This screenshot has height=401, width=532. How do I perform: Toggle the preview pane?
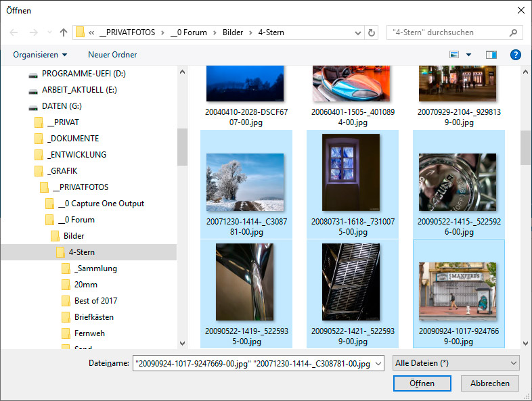(x=491, y=55)
